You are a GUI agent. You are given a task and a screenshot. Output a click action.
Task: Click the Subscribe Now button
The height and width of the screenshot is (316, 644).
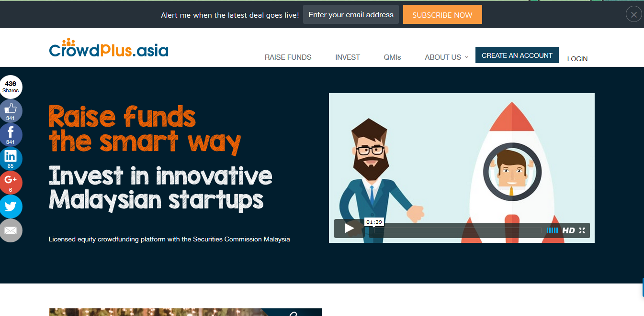(x=442, y=15)
